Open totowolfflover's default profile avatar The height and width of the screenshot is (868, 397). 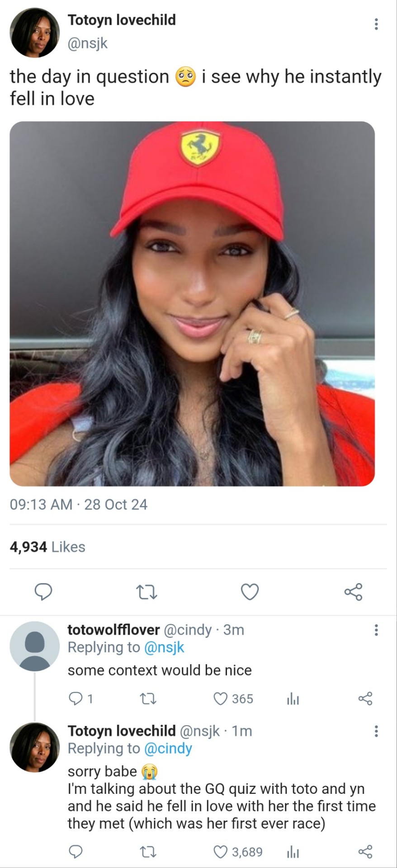pos(35,646)
